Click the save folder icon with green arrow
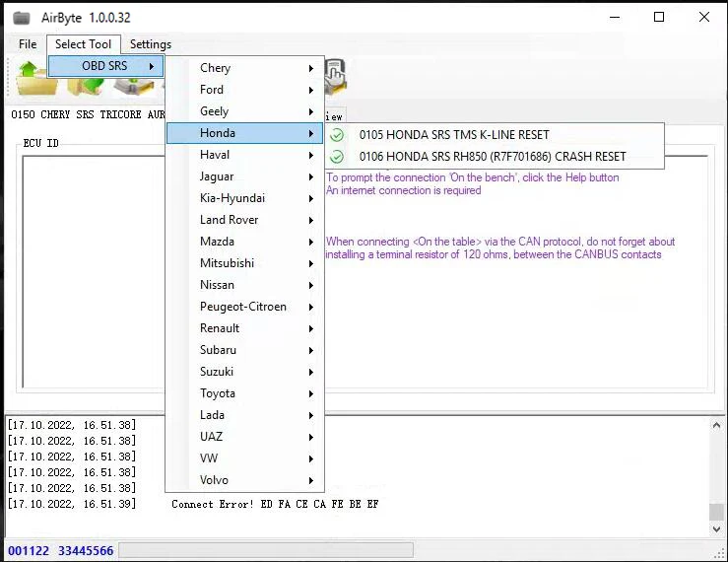The width and height of the screenshot is (728, 562). coord(86,86)
